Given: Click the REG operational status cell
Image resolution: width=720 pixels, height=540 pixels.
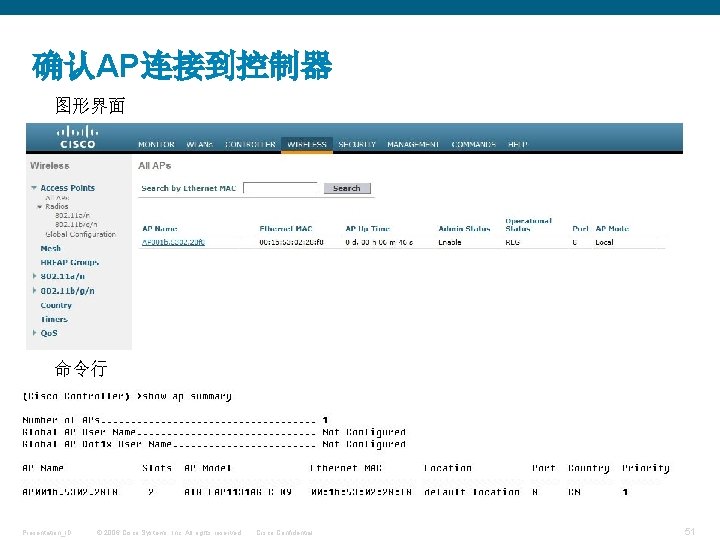Looking at the screenshot, I should point(512,242).
